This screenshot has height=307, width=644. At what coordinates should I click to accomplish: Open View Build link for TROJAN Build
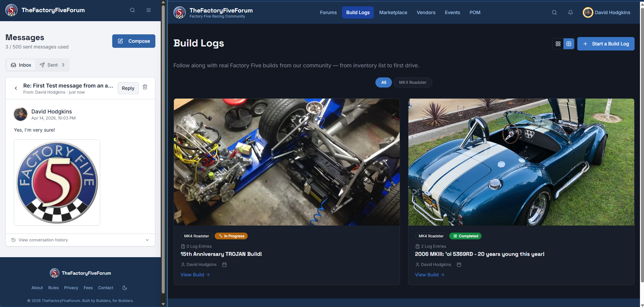pyautogui.click(x=195, y=275)
